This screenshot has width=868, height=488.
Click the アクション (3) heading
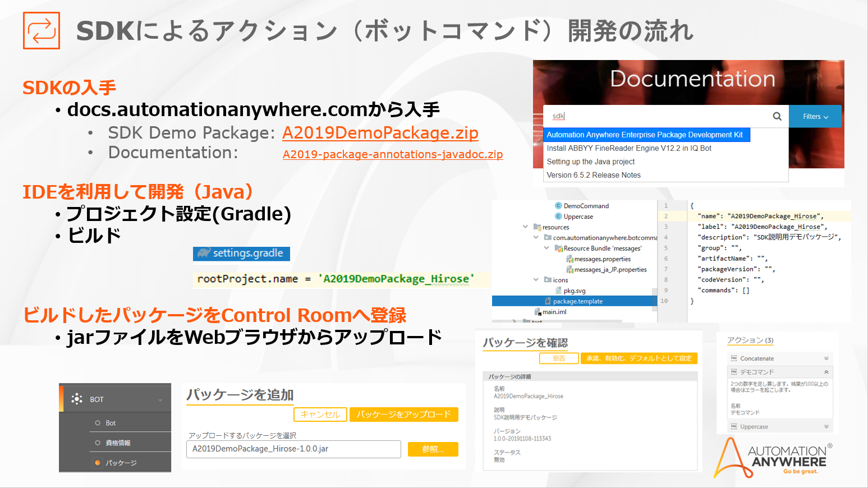click(750, 340)
